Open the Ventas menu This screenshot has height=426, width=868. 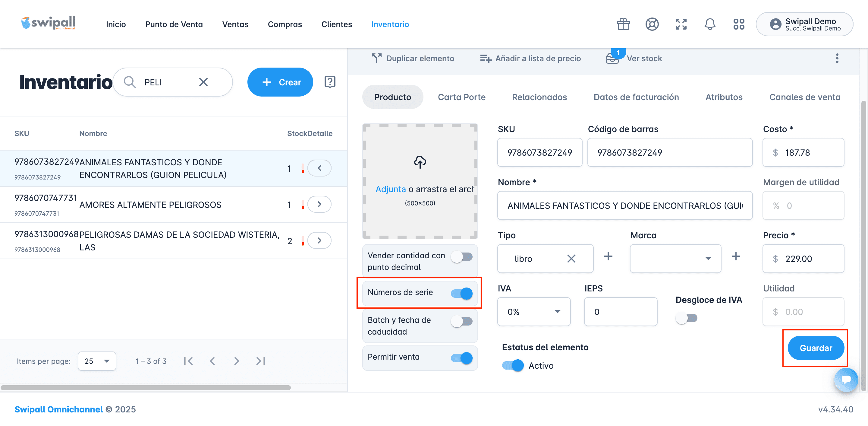click(x=235, y=24)
